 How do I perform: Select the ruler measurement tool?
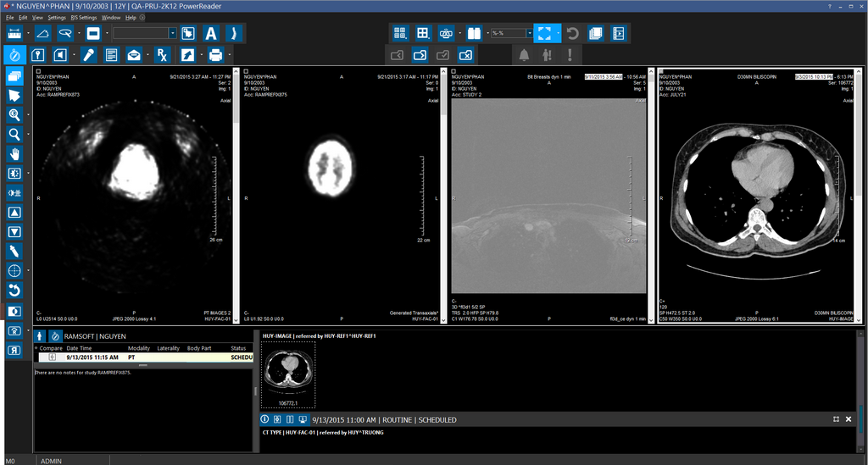coord(14,34)
